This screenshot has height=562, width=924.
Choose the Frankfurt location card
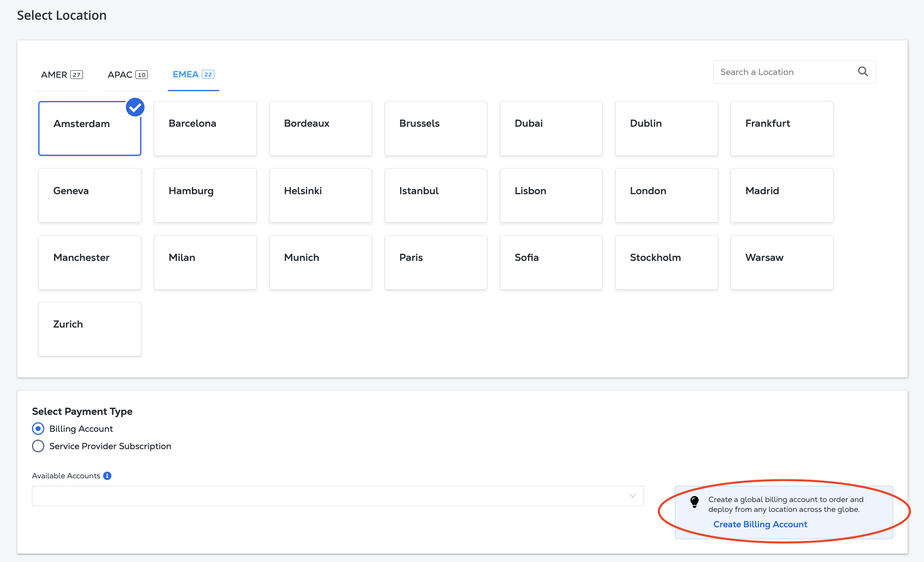pyautogui.click(x=781, y=128)
